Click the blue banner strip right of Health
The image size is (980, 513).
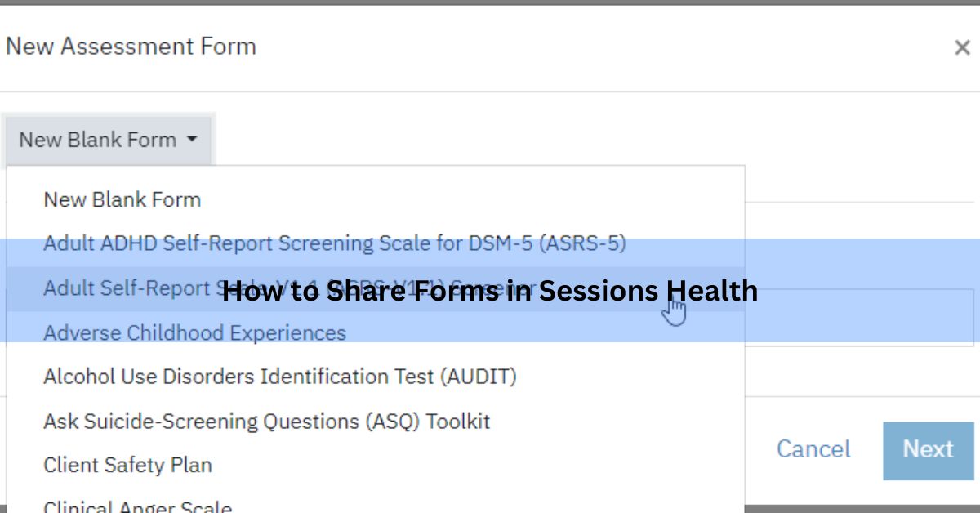click(x=870, y=261)
